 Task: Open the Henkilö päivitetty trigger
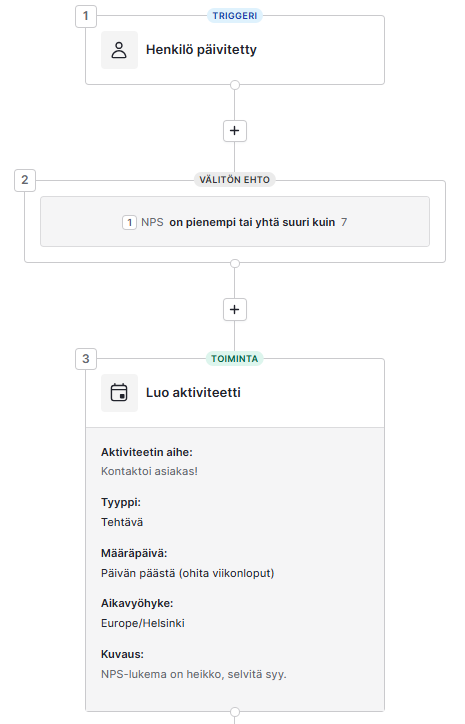point(235,50)
